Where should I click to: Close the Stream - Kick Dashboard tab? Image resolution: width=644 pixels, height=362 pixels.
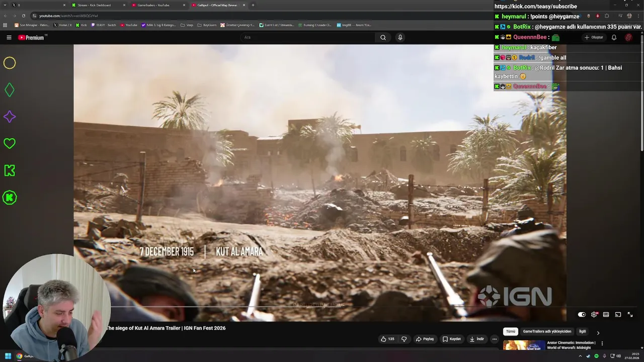tap(124, 5)
